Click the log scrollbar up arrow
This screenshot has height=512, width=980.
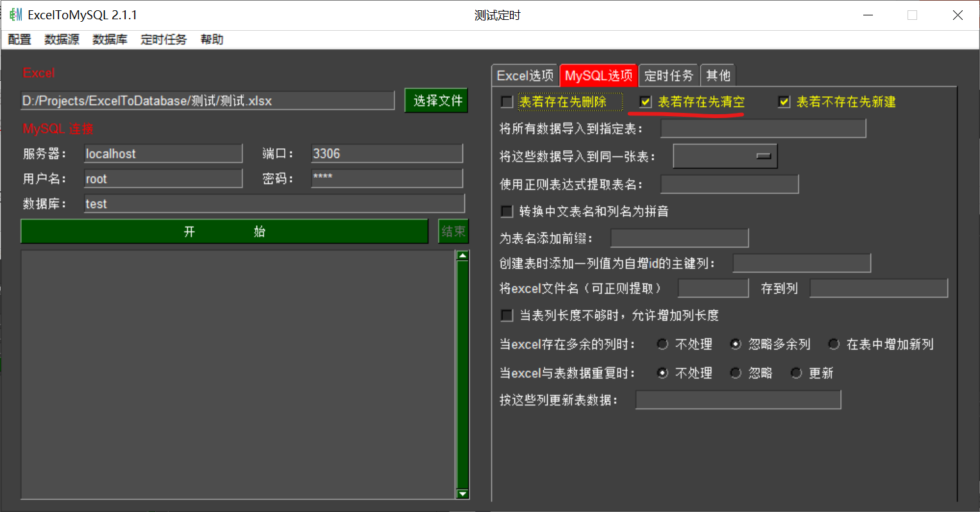[x=462, y=255]
